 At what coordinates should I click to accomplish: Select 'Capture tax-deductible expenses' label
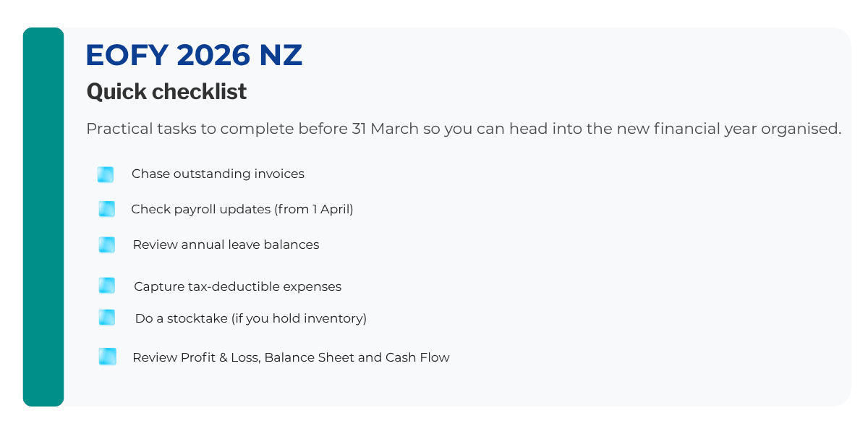(237, 286)
